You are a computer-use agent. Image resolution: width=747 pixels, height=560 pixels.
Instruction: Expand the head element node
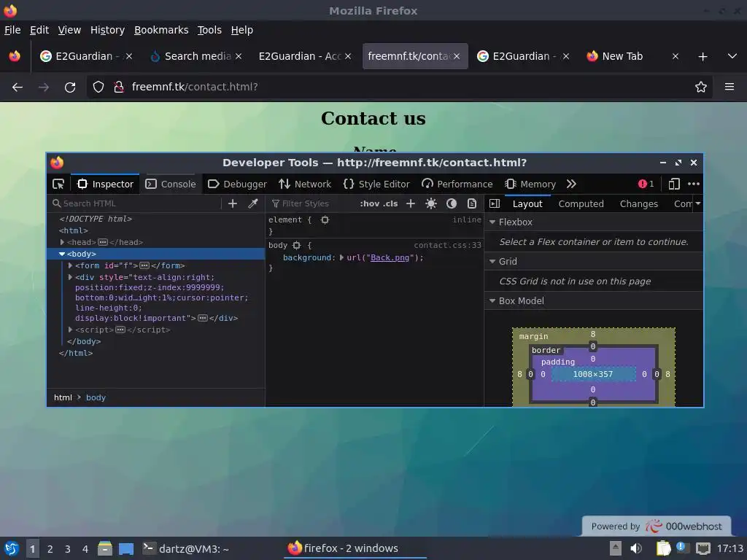[63, 242]
